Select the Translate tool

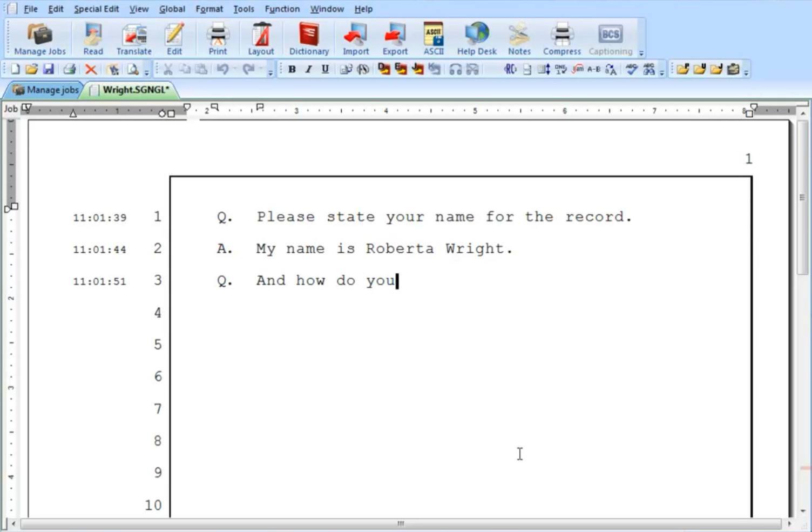coord(133,38)
